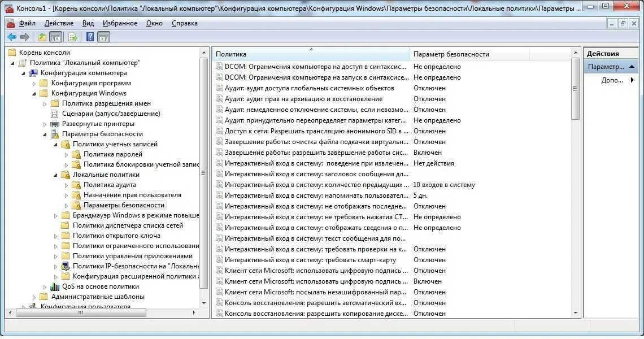The width and height of the screenshot is (644, 339).
Task: Collapse the Локальные политики node
Action: (x=55, y=175)
